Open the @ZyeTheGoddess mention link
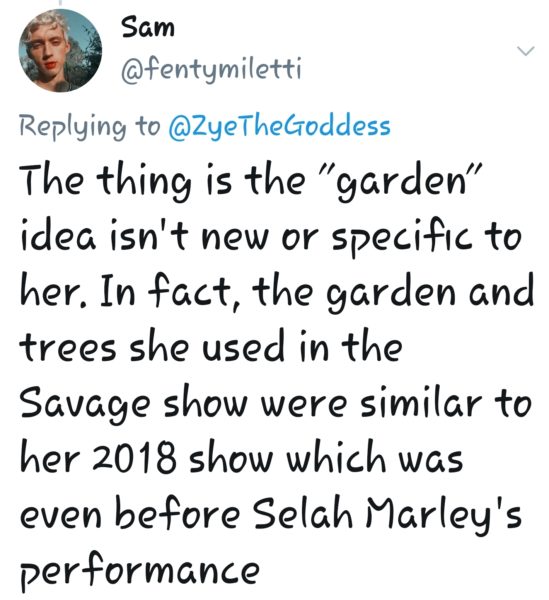 279,127
